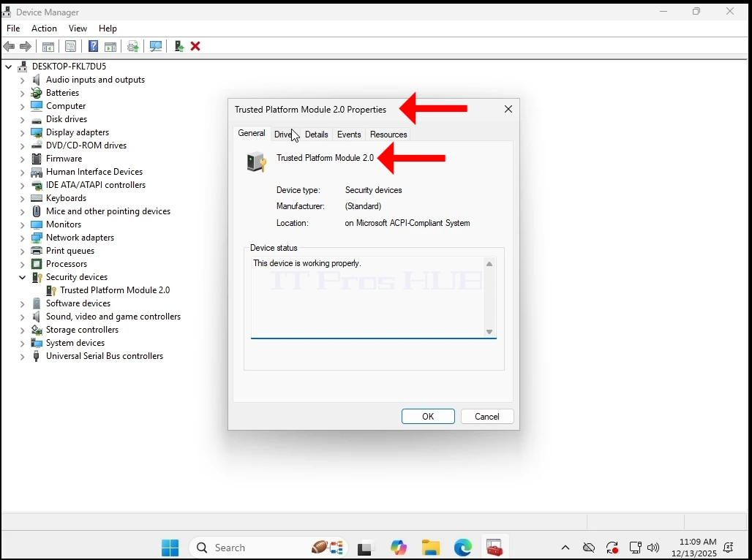Collapse the DESKTOP-FKL7DU5 root node
The height and width of the screenshot is (560, 752).
9,67
